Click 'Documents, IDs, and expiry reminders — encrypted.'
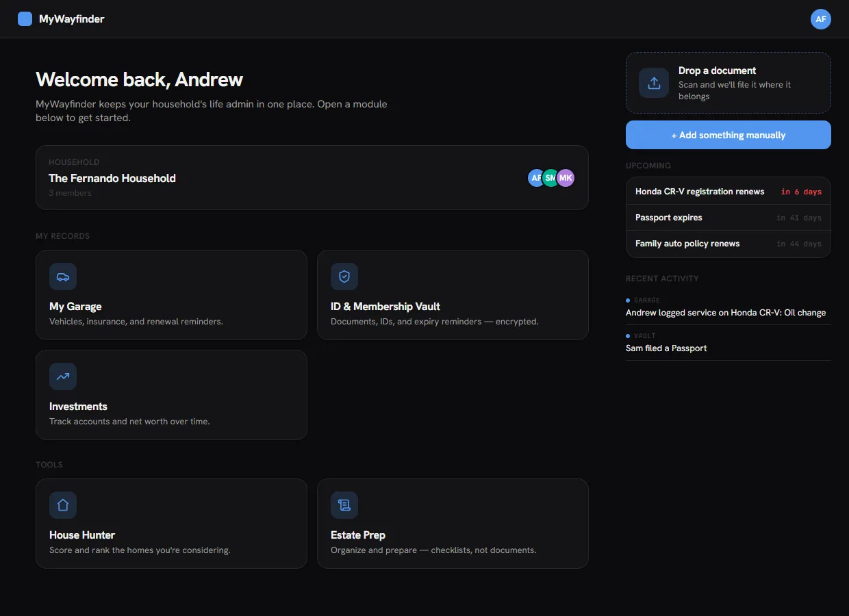 (x=435, y=322)
